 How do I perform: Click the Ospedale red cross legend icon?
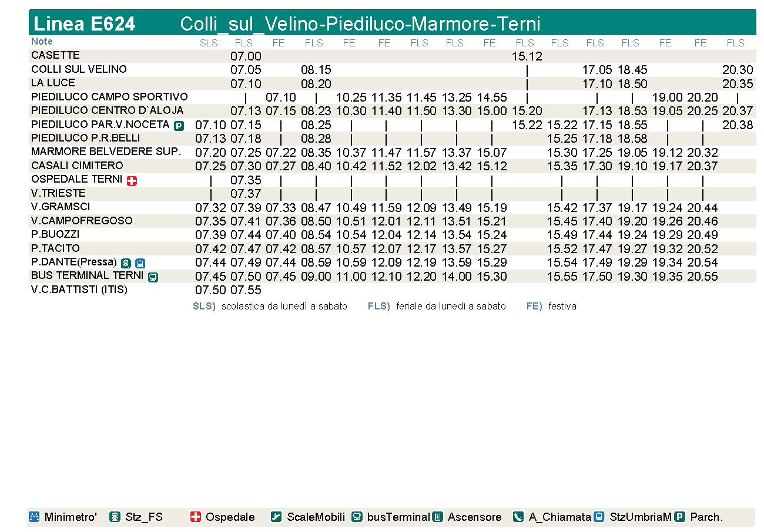(196, 517)
